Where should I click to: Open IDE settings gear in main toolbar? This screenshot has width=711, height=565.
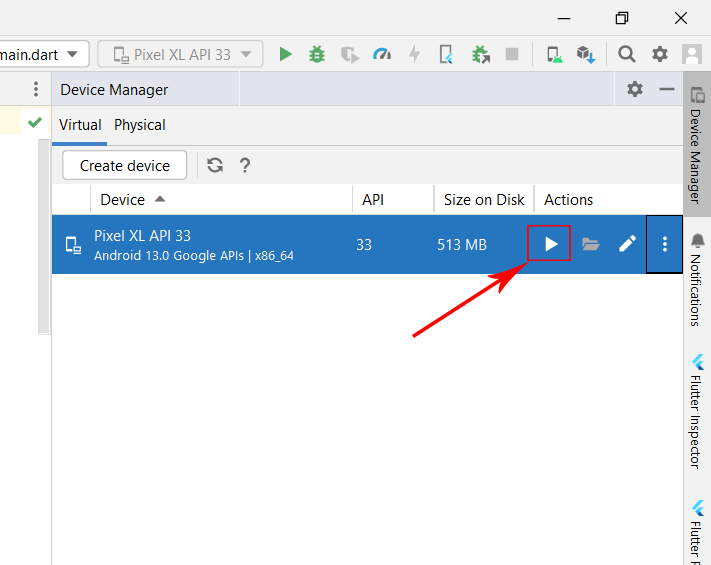coord(660,54)
